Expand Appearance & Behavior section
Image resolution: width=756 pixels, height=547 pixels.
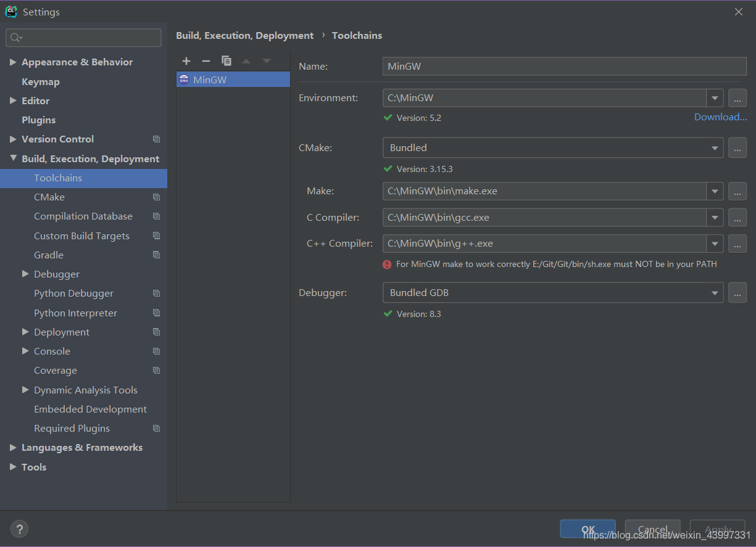[x=13, y=62]
